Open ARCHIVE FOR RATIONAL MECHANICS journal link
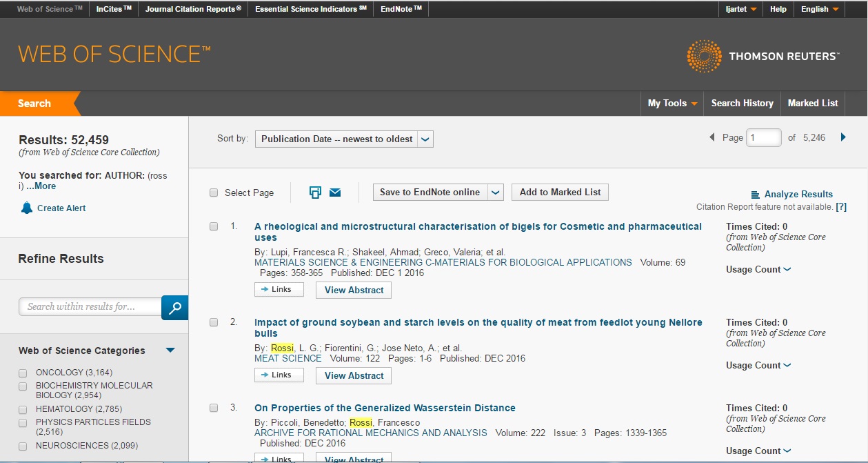 click(x=371, y=433)
